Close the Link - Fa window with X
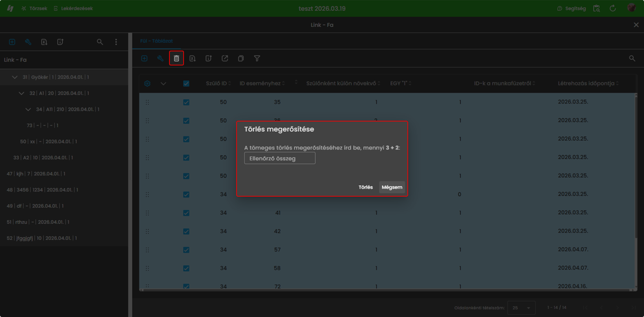This screenshot has width=644, height=317. coord(636,25)
